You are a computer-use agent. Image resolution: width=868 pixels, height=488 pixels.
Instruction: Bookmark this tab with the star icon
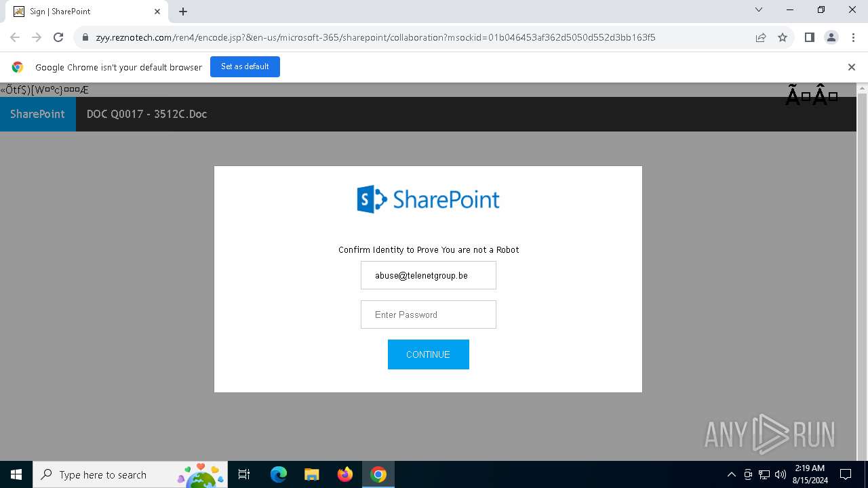coord(783,37)
